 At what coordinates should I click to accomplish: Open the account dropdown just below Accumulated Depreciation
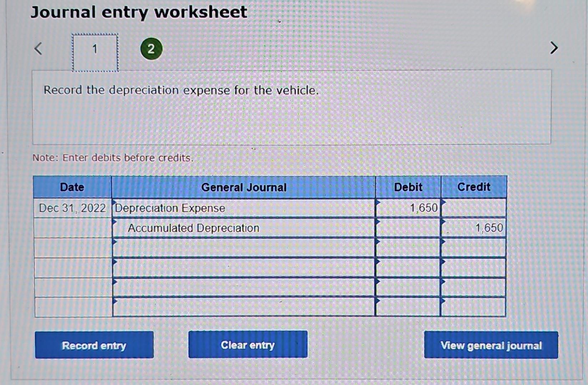(x=244, y=248)
